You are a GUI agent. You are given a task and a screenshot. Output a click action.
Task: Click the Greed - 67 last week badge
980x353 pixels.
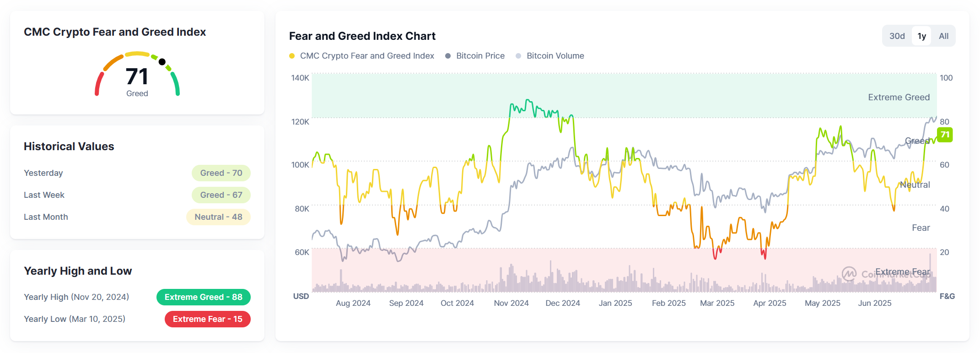pyautogui.click(x=221, y=195)
